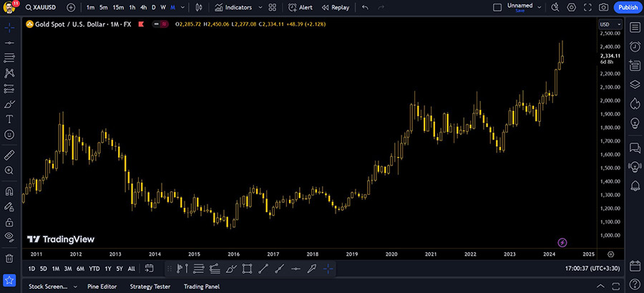Click the Replay button
This screenshot has height=293, width=644.
(336, 7)
